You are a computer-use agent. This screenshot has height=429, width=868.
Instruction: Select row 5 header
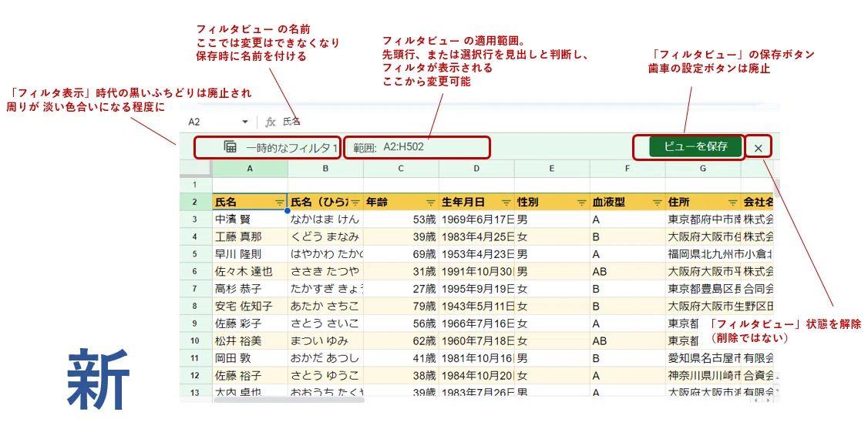point(195,254)
